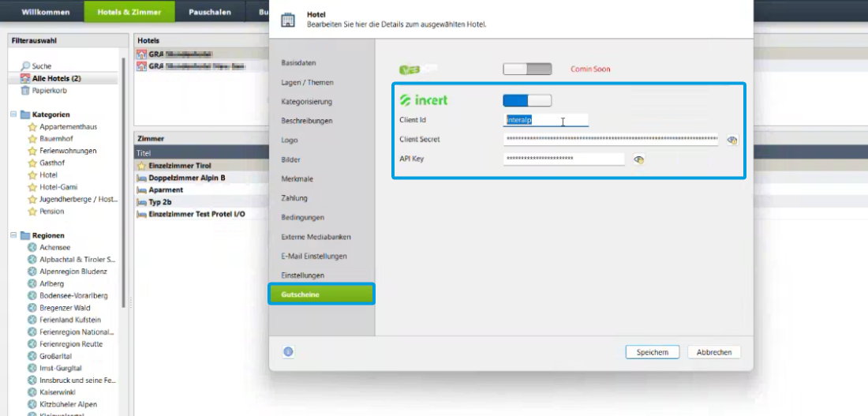The width and height of the screenshot is (868, 416).
Task: Open the Willkommen tab
Action: [x=46, y=12]
